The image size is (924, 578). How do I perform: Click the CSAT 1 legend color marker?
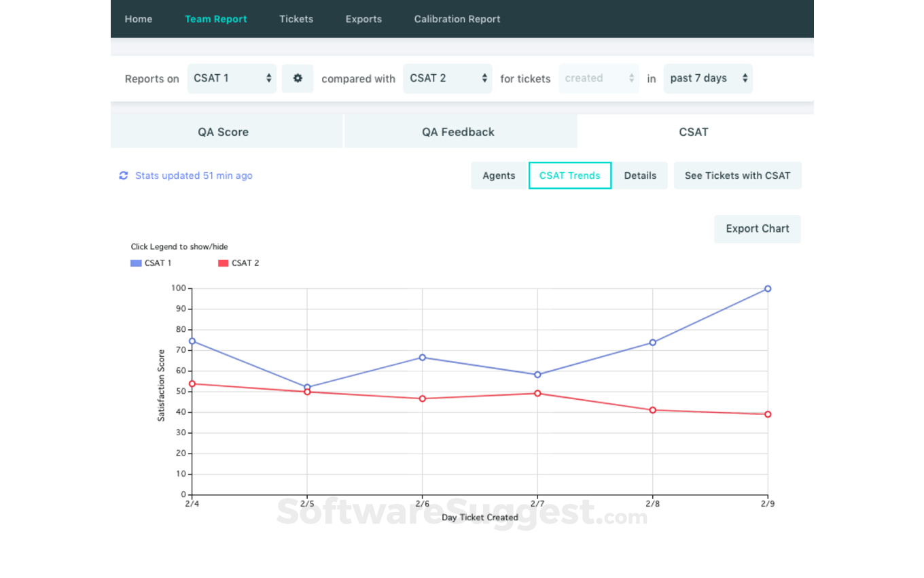(135, 262)
